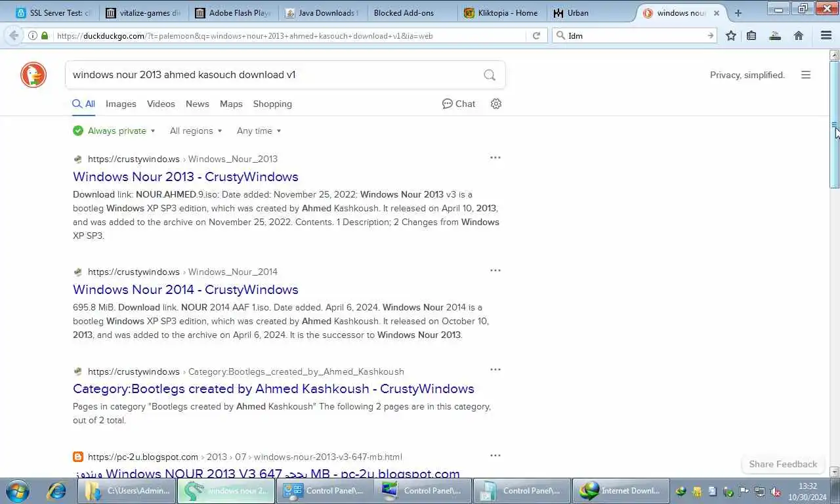
Task: Show Shopping search results
Action: [x=272, y=104]
